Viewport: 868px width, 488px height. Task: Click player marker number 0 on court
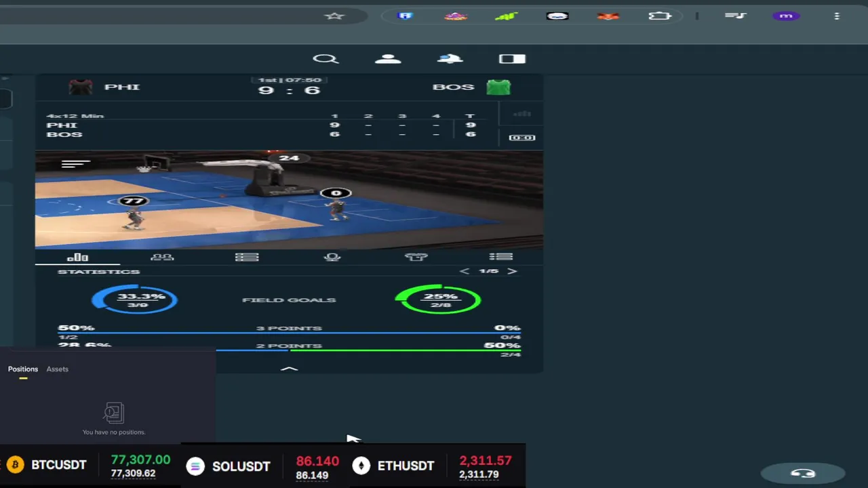(336, 193)
